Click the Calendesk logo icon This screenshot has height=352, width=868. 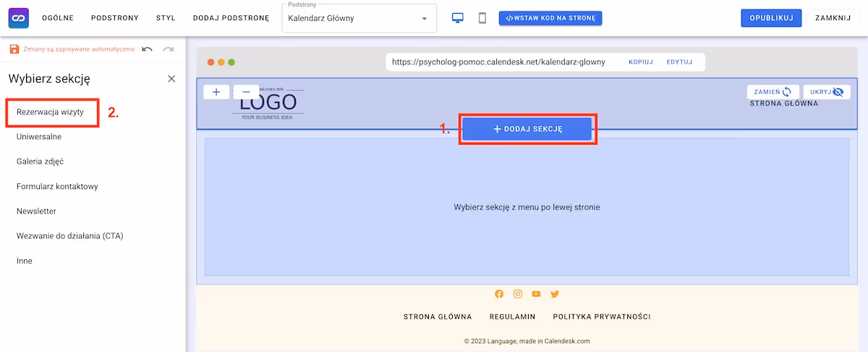[x=18, y=18]
